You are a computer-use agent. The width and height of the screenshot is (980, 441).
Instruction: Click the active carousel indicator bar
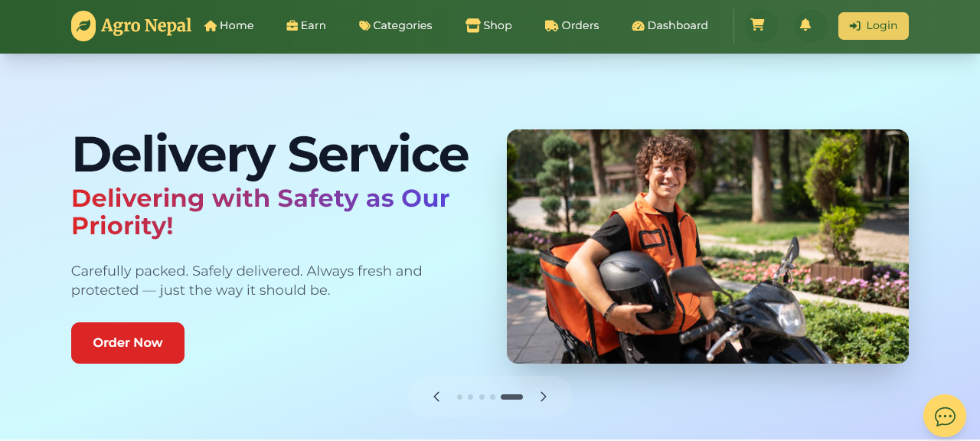[x=511, y=397]
